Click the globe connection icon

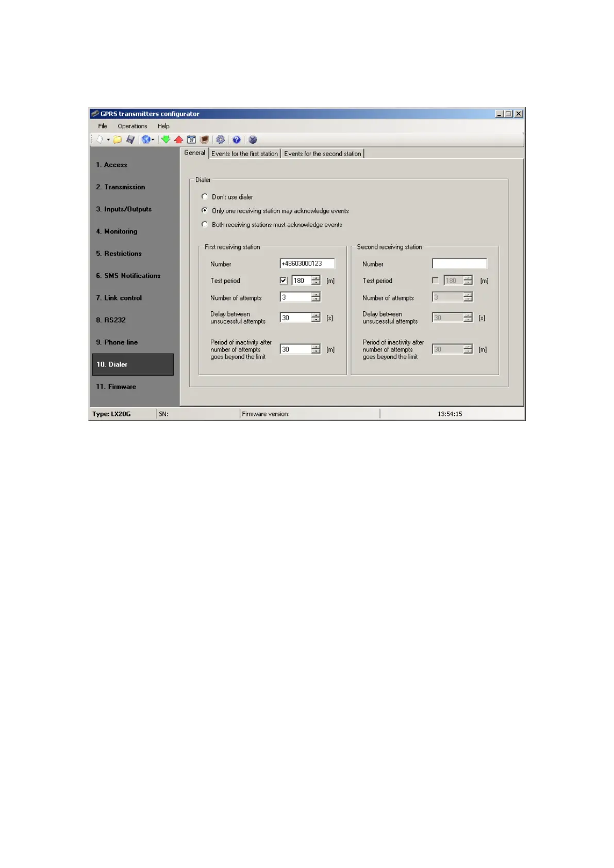click(146, 140)
